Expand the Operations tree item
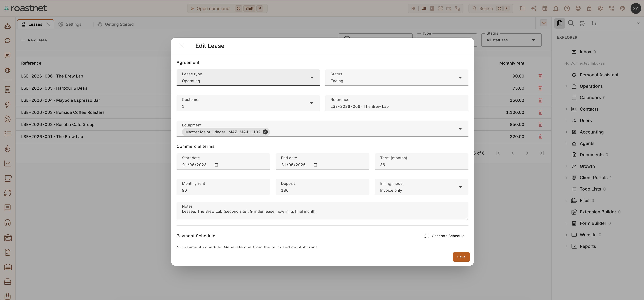This screenshot has height=300, width=644. click(566, 86)
